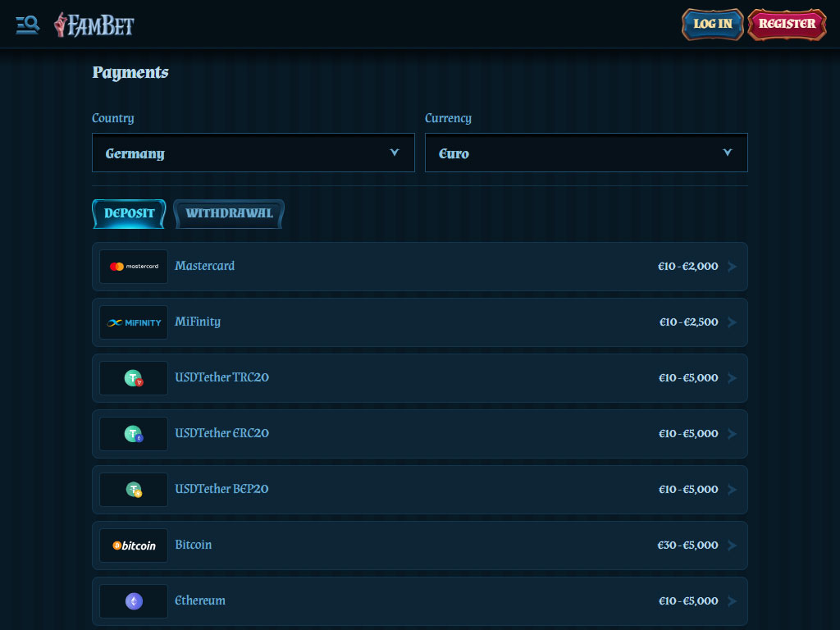Select the Ethereum payment name
This screenshot has width=840, height=630.
200,600
